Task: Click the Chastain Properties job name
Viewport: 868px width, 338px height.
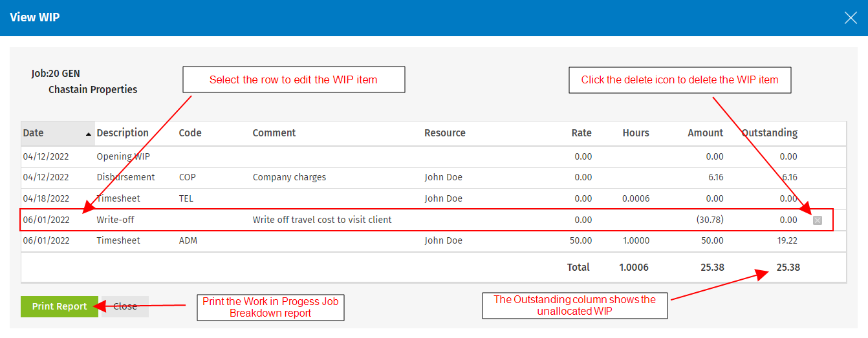Action: tap(92, 90)
